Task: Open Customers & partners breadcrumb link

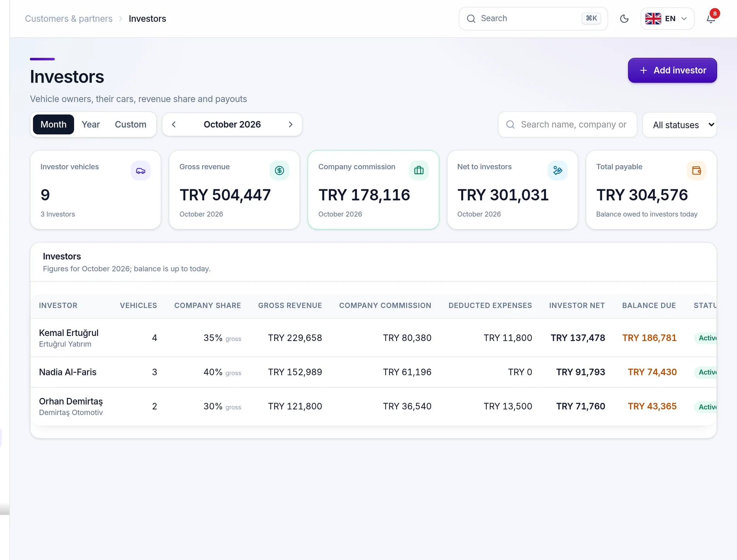Action: coord(69,19)
